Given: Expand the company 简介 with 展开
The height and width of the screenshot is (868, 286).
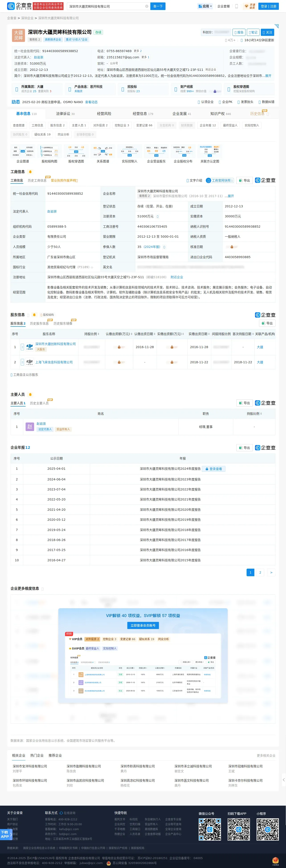Looking at the screenshot, I should tap(268, 76).
